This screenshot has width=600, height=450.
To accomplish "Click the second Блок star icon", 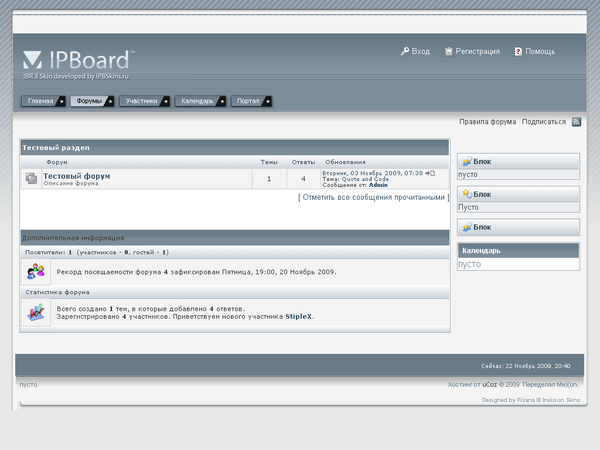I will pyautogui.click(x=467, y=194).
